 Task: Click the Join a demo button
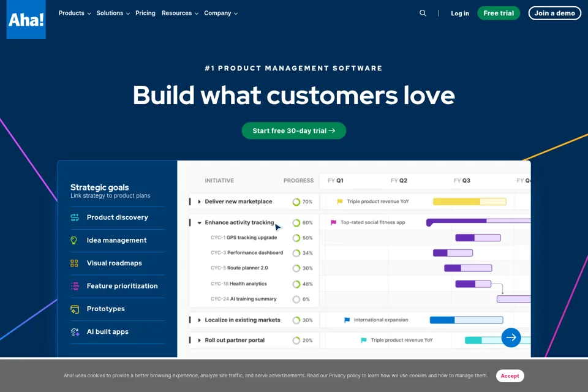tap(555, 13)
